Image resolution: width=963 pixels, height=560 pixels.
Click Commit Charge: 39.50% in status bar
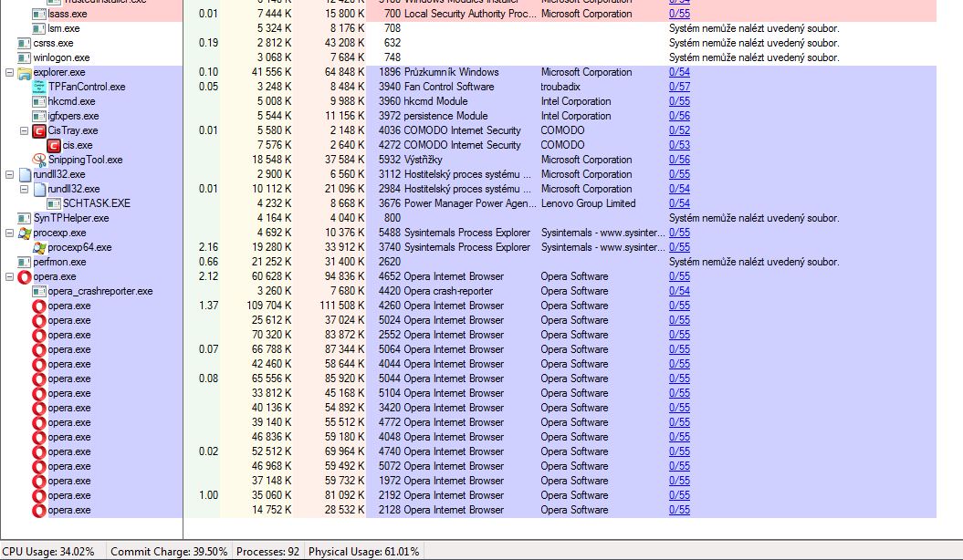coord(169,552)
